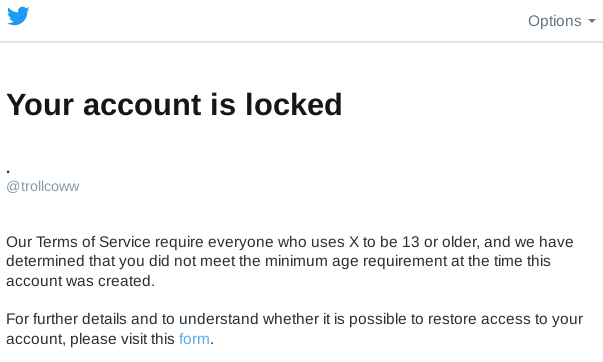This screenshot has height=362, width=603.
Task: Click the word "locked" in the heading
Action: pos(294,105)
